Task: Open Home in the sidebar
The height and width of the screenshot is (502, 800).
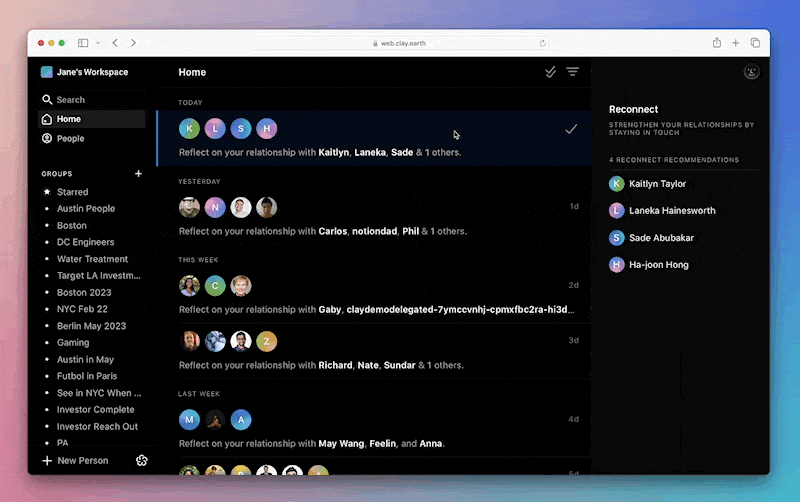Action: point(92,119)
